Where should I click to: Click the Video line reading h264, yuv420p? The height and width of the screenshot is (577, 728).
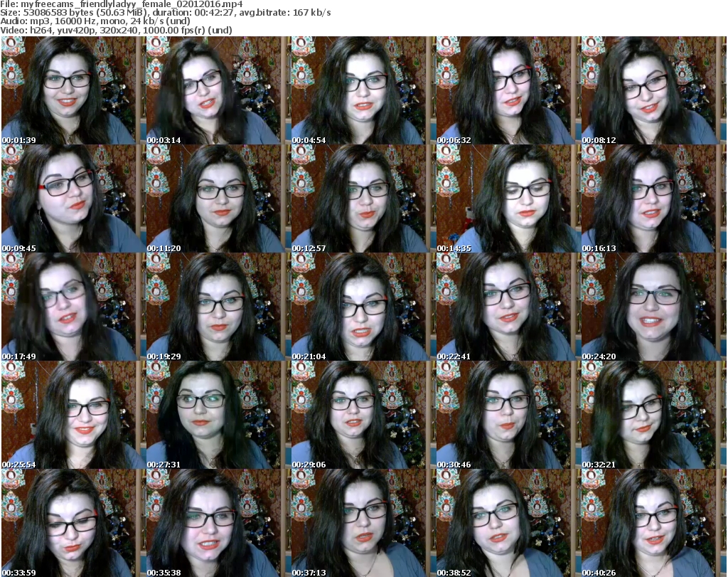click(116, 30)
